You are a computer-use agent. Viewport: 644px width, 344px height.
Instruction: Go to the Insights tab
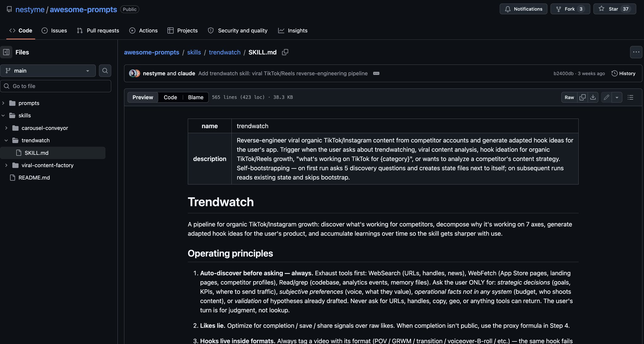tap(293, 30)
